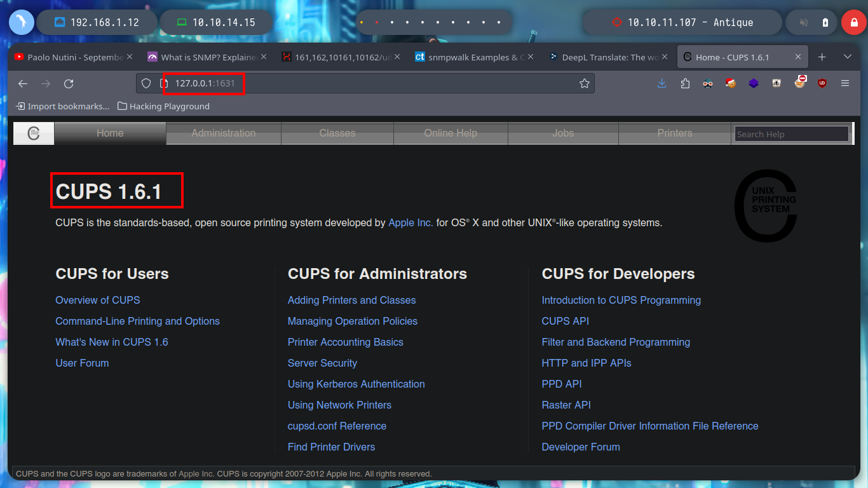Click the tracking protection shield icon
Viewport: 868px width, 488px height.
146,83
